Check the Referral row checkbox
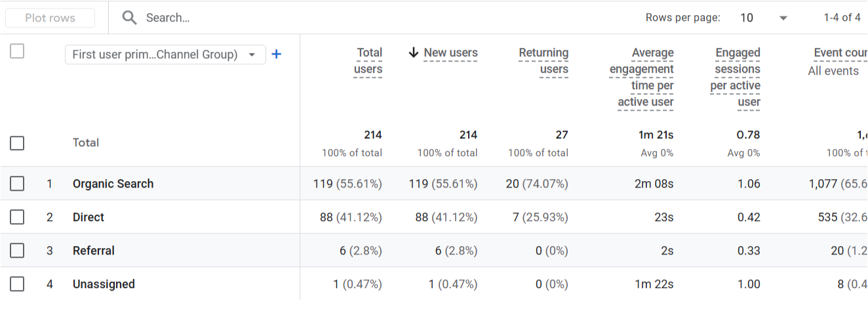The width and height of the screenshot is (868, 311). (x=17, y=251)
